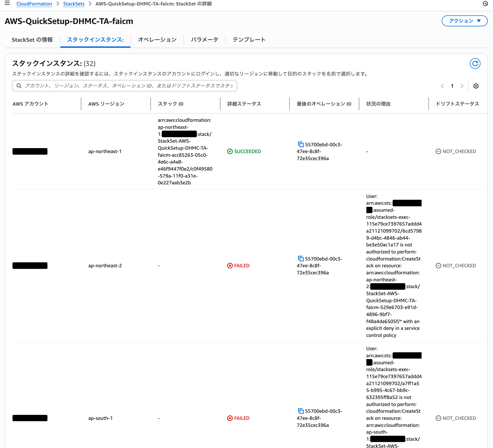493x448 pixels.
Task: Click the search magnifier icon
Action: point(19,86)
